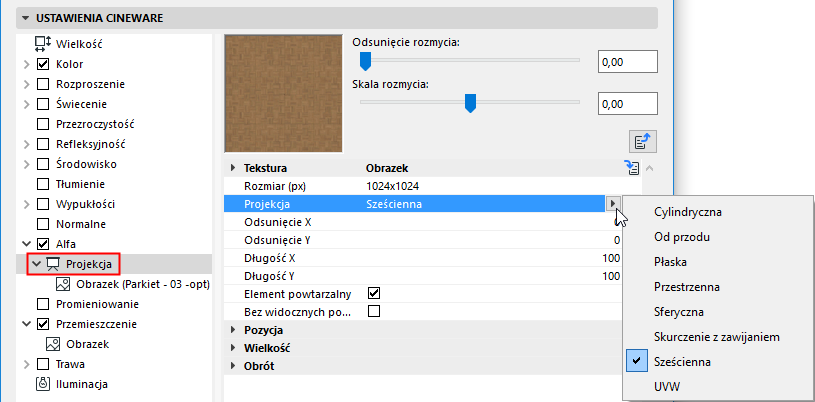Enable the Środowisko checkbox

click(43, 164)
